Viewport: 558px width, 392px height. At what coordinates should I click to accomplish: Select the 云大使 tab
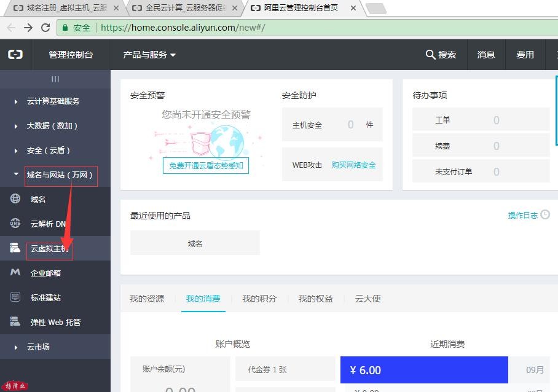[x=367, y=299]
